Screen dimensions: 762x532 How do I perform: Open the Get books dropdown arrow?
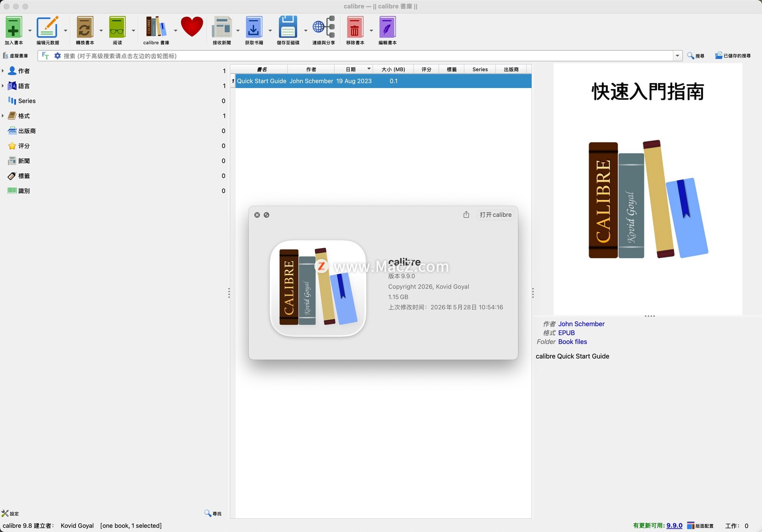270,31
